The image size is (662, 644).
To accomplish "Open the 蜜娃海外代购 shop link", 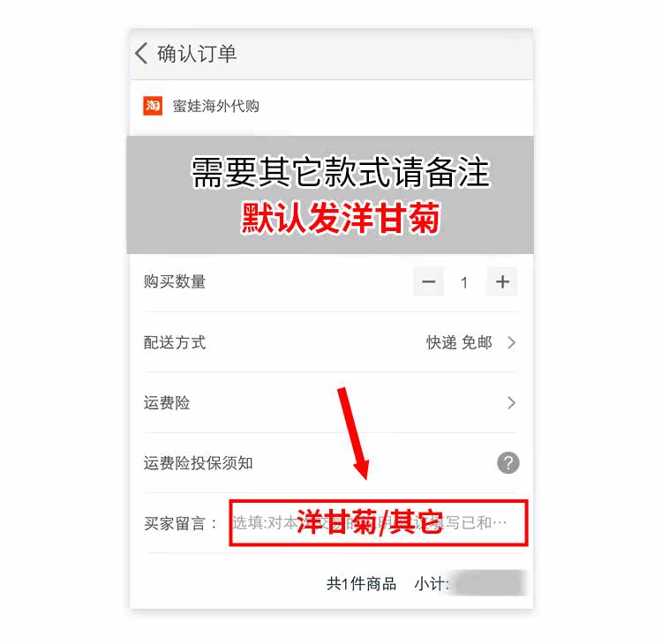I will point(215,106).
